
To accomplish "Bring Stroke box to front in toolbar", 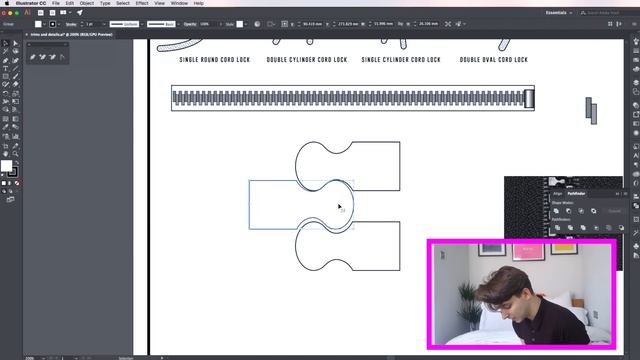I will point(14,173).
